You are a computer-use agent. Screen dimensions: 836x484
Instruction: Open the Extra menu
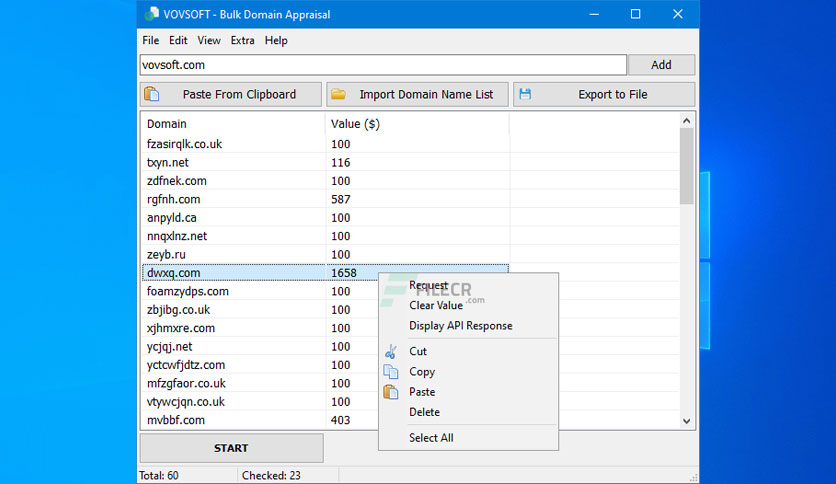(242, 41)
